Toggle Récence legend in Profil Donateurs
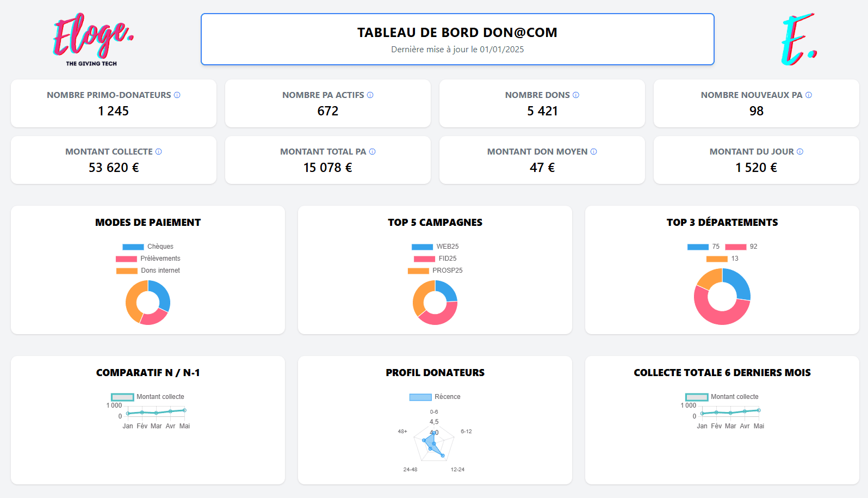868x498 pixels. tap(435, 397)
